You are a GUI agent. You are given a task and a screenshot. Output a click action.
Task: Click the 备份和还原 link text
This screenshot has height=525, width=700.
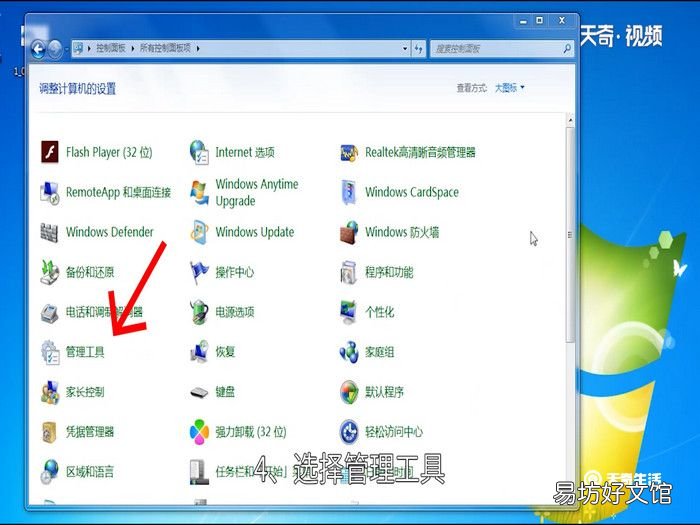point(90,272)
